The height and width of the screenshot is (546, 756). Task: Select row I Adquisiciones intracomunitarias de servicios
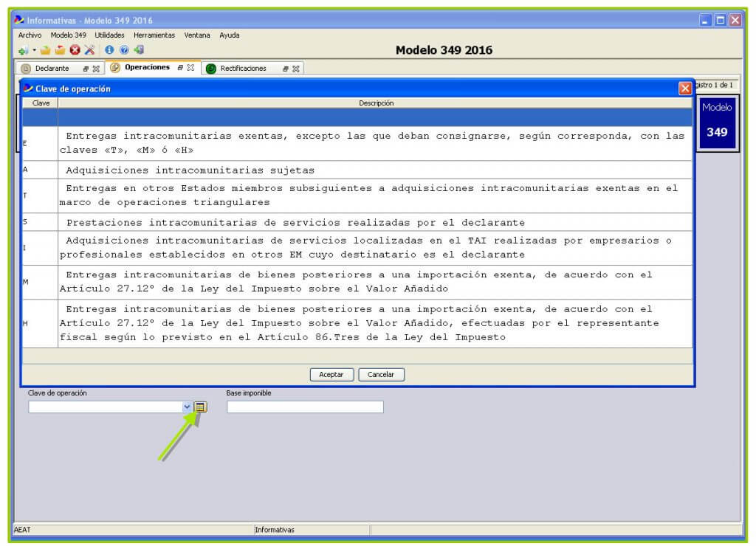coord(357,248)
